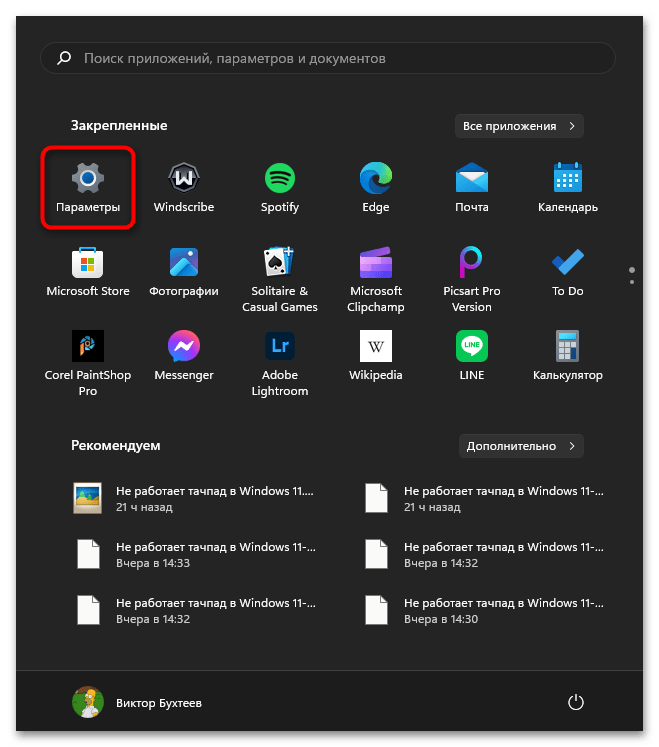The width and height of the screenshot is (659, 747).
Task: Open the Все приложения list
Action: pos(519,126)
